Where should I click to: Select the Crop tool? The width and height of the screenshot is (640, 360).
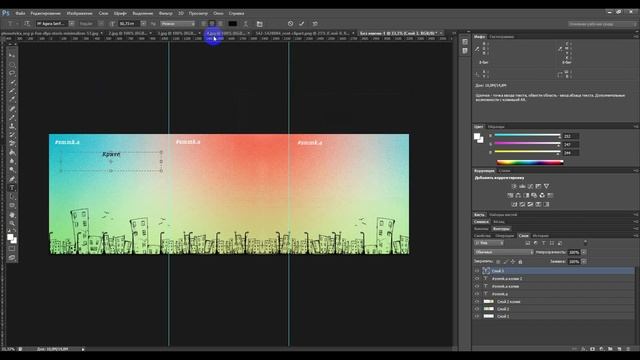click(x=12, y=91)
